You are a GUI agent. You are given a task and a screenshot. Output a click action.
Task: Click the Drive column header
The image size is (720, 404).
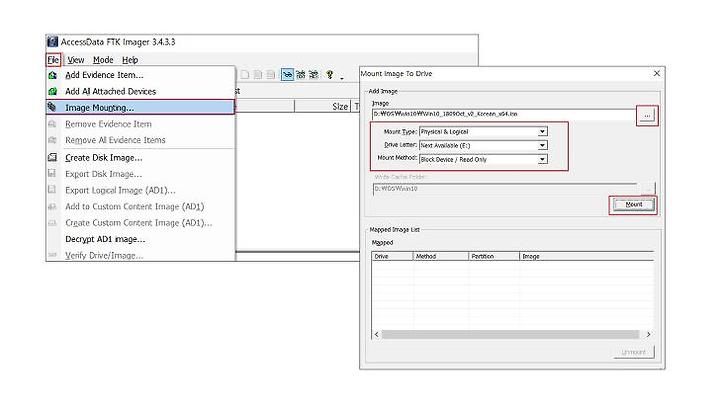click(392, 256)
